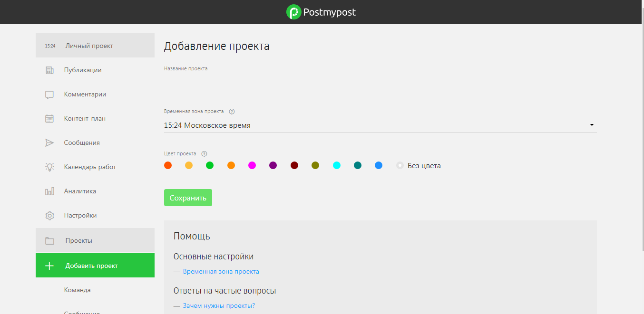Open Календарь работ lightbulb icon
This screenshot has width=644, height=314.
[49, 167]
